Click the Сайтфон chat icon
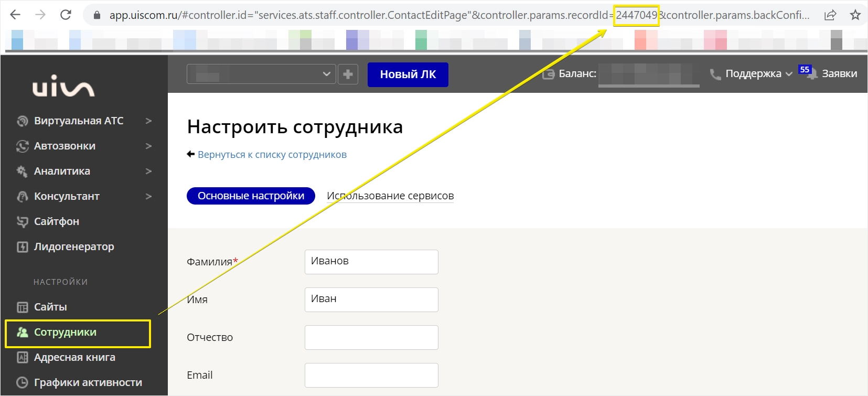The width and height of the screenshot is (868, 396). tap(22, 222)
